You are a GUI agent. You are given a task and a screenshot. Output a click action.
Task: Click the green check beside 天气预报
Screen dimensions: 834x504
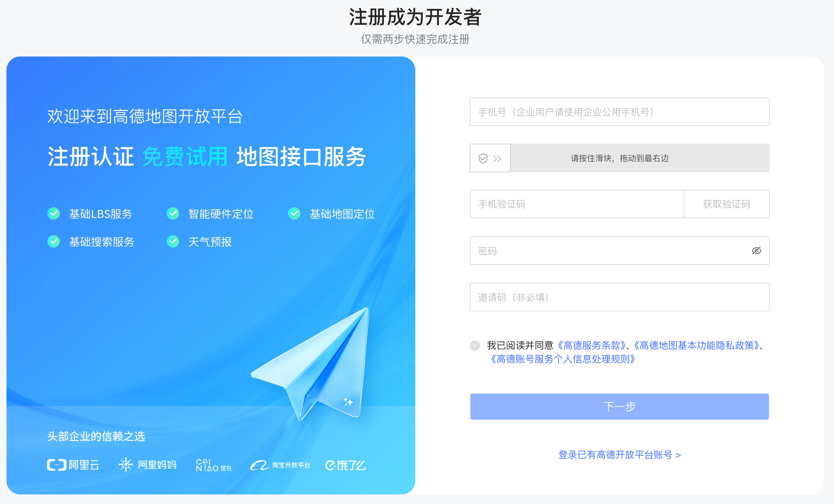(173, 242)
